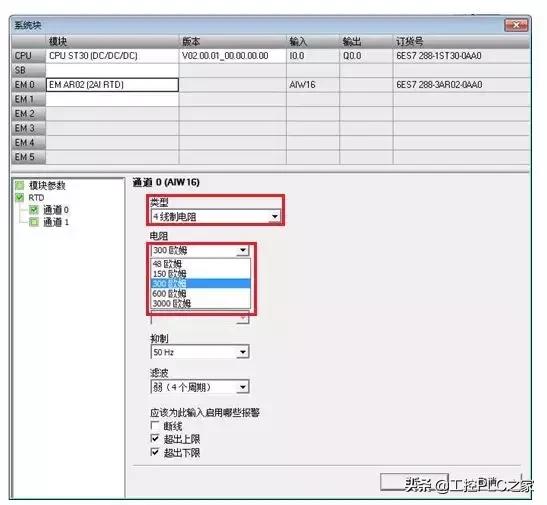Select 通道 1 node in tree
This screenshot has height=505, width=547.
pyautogui.click(x=56, y=221)
